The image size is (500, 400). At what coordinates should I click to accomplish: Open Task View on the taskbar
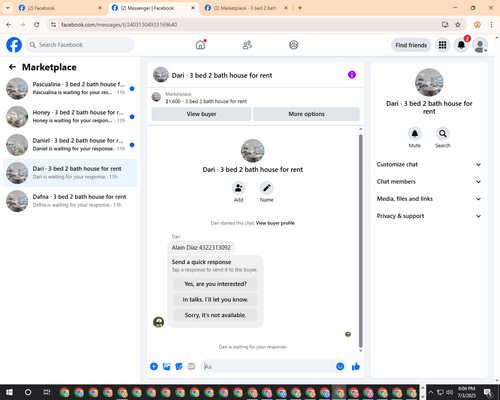pyautogui.click(x=47, y=392)
